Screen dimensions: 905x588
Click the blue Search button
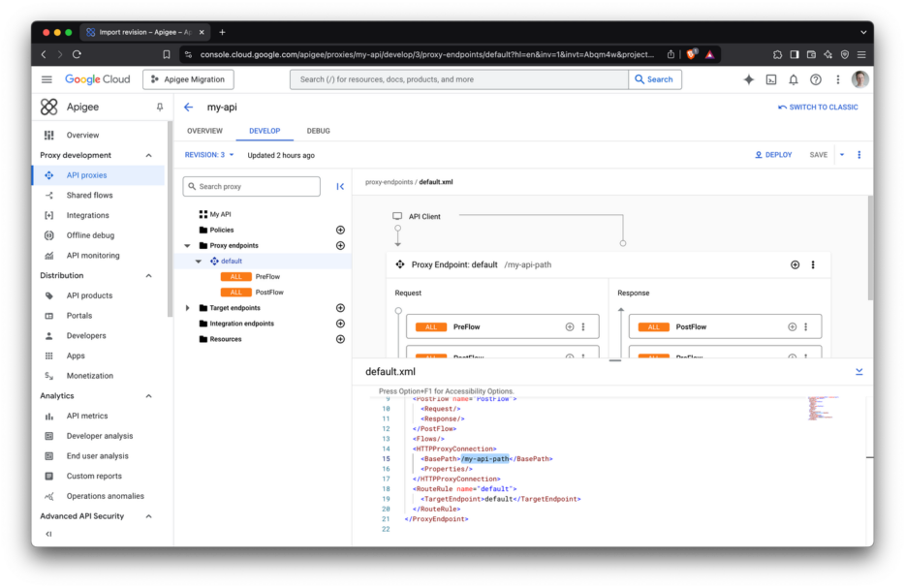point(654,79)
